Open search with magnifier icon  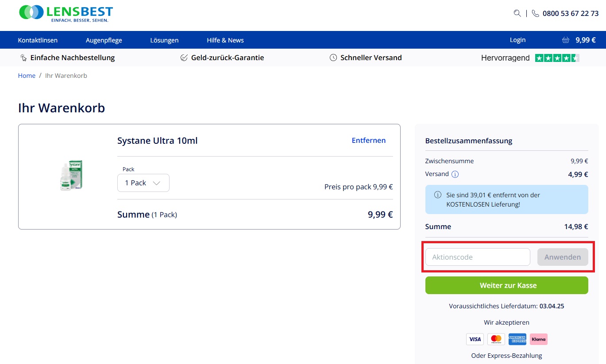pos(517,13)
